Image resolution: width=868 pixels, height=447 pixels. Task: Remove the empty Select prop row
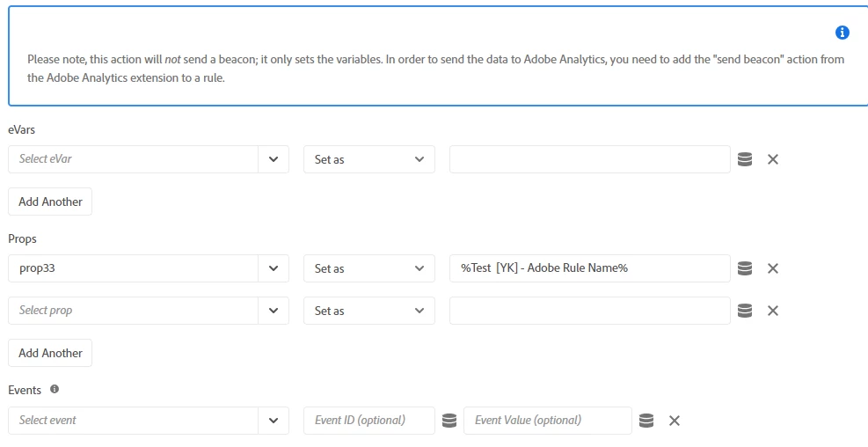click(x=773, y=311)
